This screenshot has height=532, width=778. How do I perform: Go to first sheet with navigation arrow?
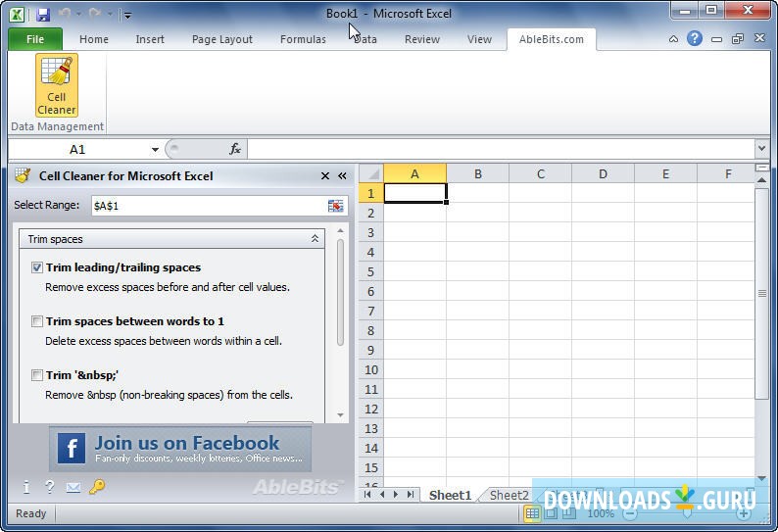(367, 495)
